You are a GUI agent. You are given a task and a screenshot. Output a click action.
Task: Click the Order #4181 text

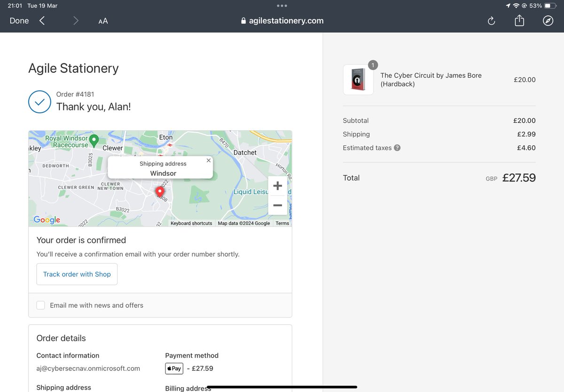75,94
